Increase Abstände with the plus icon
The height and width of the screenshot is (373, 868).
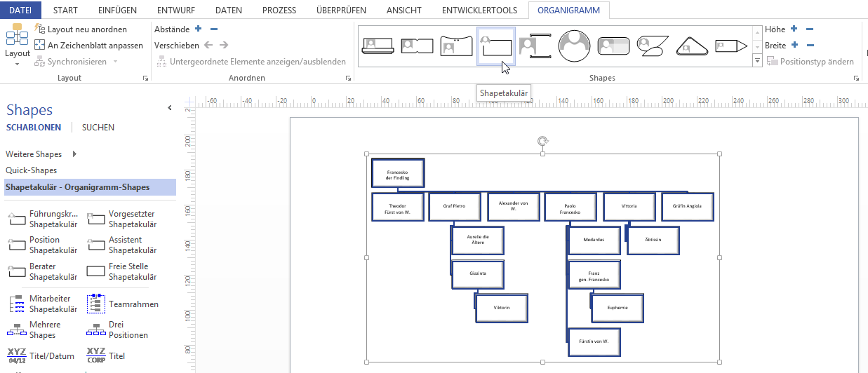coord(199,29)
